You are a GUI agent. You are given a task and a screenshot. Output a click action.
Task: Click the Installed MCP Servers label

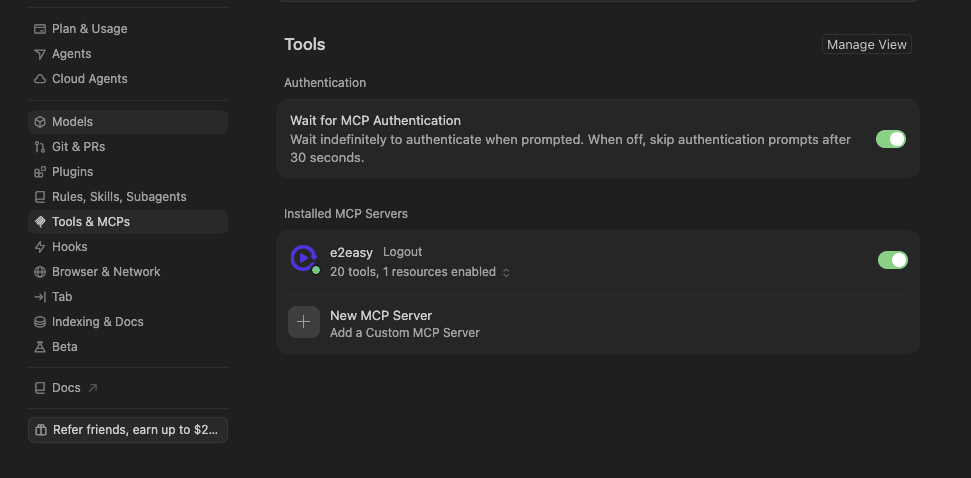[x=346, y=214]
